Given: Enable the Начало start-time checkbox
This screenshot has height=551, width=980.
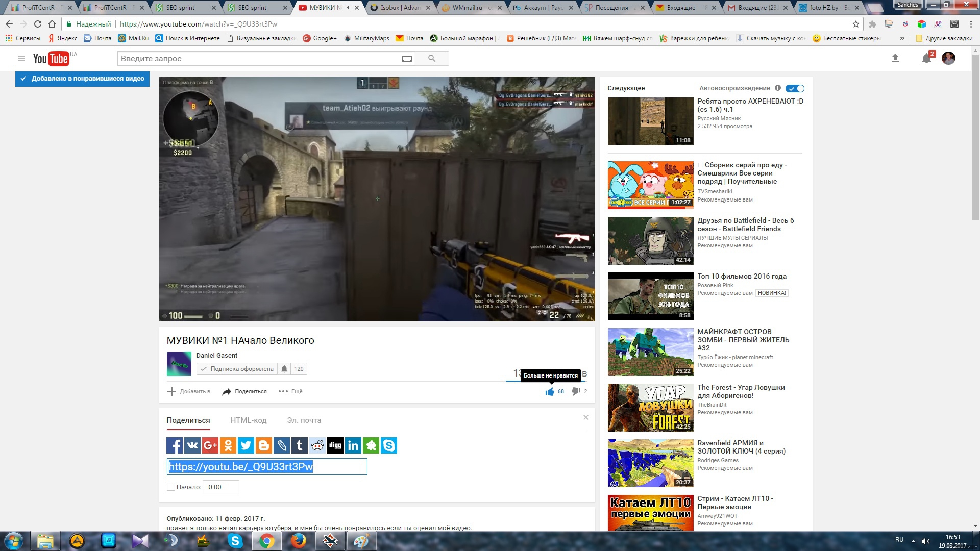Looking at the screenshot, I should coord(171,487).
